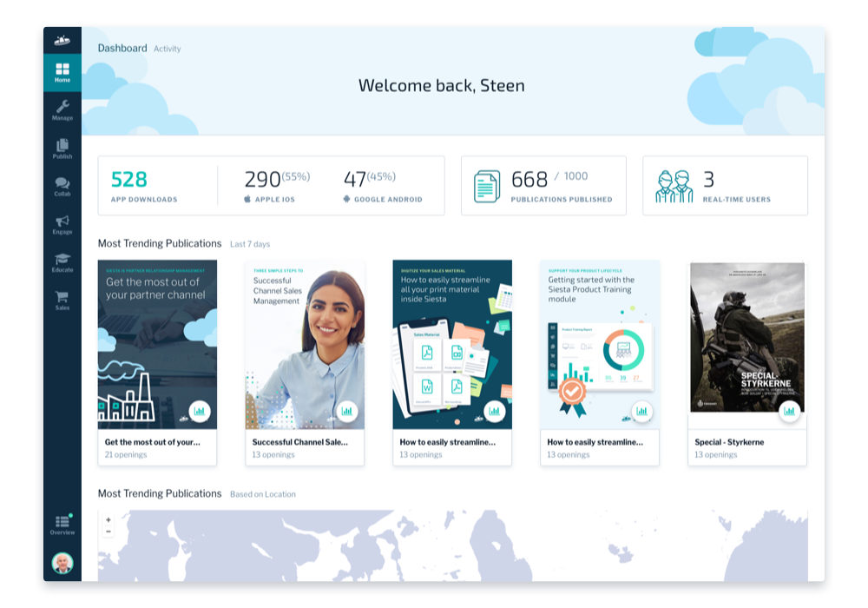Click the trending publications world map
This screenshot has height=608, width=868.
(x=453, y=545)
